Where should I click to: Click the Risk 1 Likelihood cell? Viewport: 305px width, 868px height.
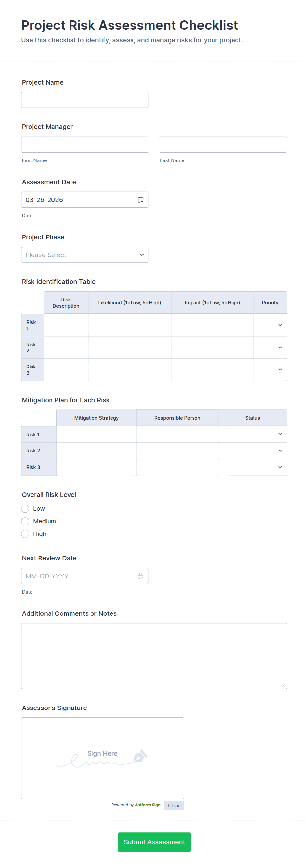point(130,325)
